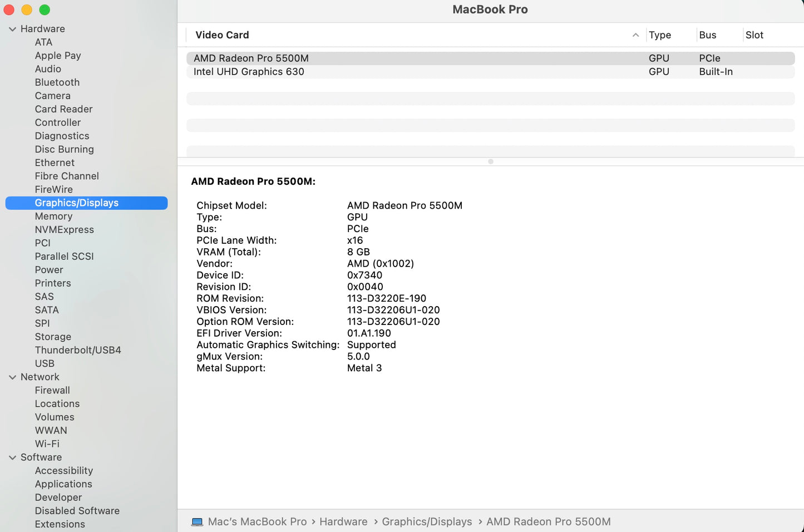This screenshot has width=804, height=532.
Task: Collapse the Software section
Action: coord(12,457)
